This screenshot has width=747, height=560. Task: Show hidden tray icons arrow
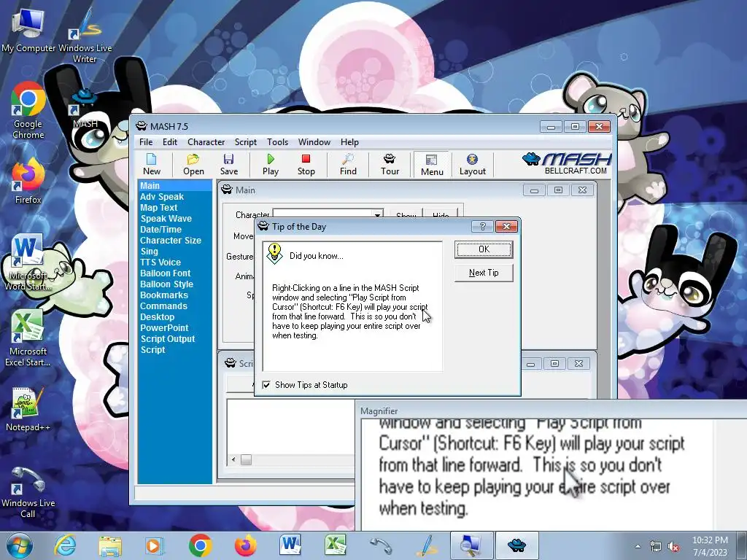pyautogui.click(x=638, y=546)
